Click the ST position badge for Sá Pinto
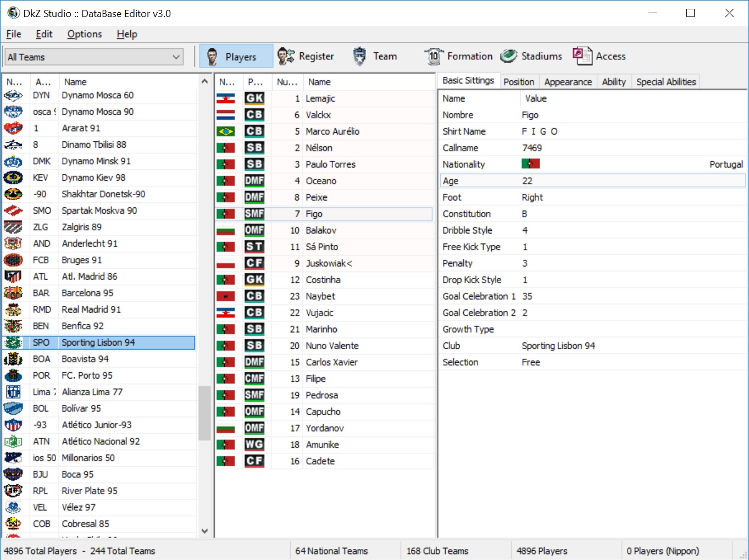 coord(254,247)
